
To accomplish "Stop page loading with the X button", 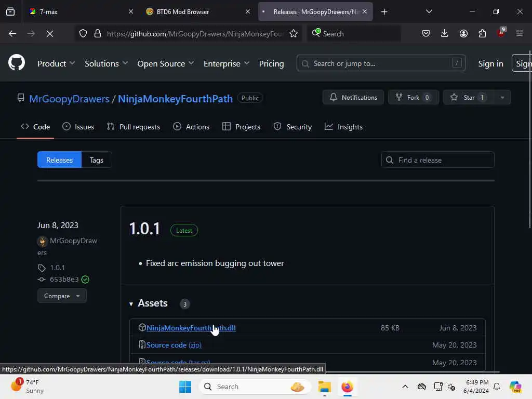I will click(49, 34).
